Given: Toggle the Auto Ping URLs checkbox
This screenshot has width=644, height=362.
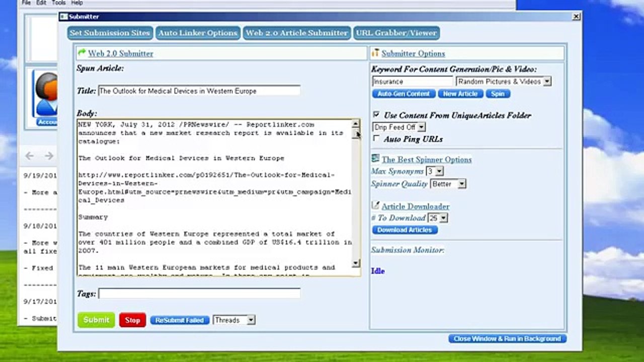Looking at the screenshot, I should (376, 138).
